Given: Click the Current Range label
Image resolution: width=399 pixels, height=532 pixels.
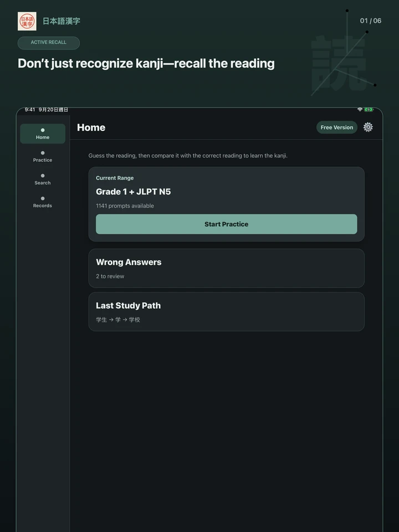Looking at the screenshot, I should pyautogui.click(x=115, y=178).
